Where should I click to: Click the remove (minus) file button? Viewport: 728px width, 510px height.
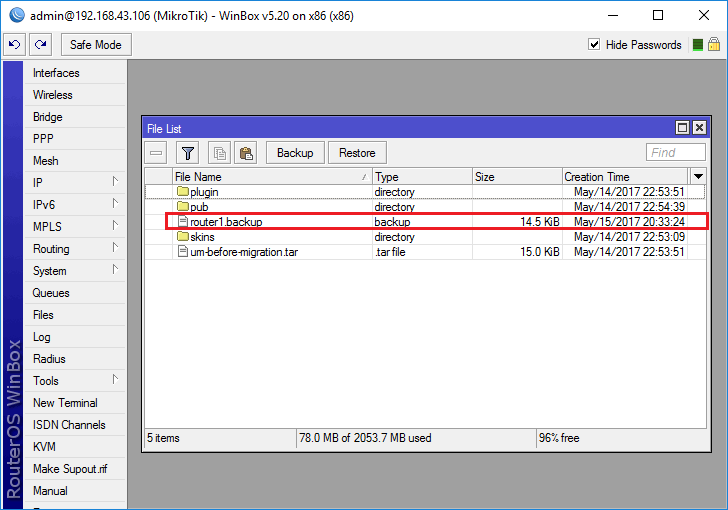[156, 153]
